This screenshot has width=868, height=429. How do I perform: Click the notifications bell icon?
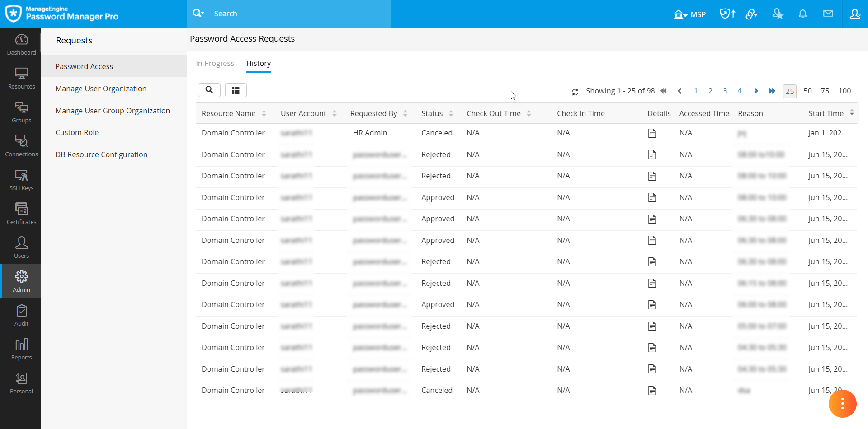pos(802,14)
